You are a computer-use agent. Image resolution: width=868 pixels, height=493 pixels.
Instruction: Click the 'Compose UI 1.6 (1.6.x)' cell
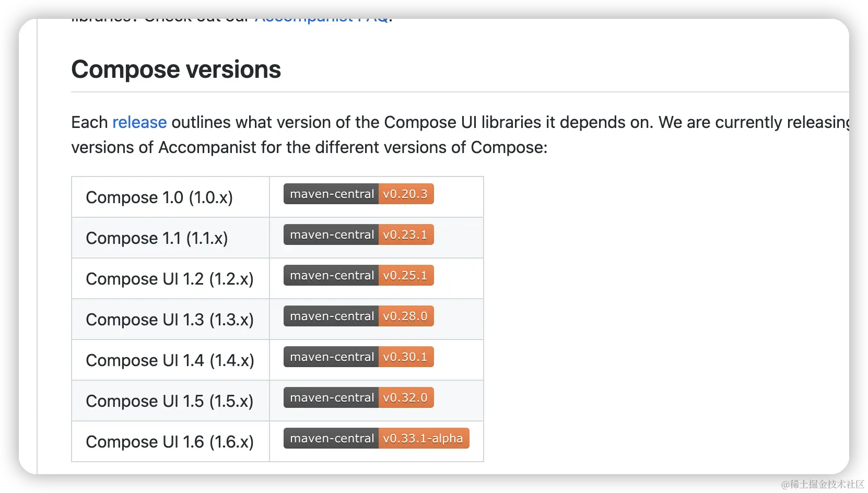pos(170,442)
